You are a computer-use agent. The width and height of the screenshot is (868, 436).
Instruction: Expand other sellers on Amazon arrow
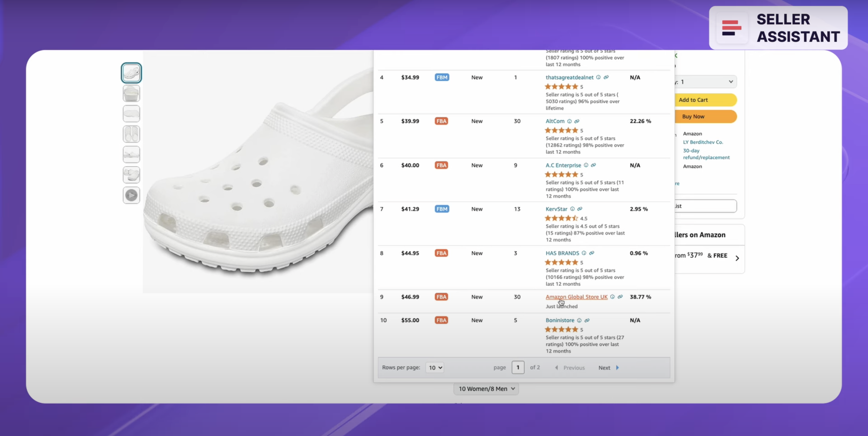point(737,258)
